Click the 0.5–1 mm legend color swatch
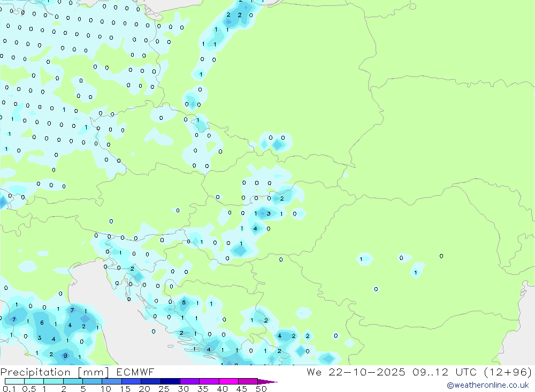The width and height of the screenshot is (535, 392). click(34, 381)
